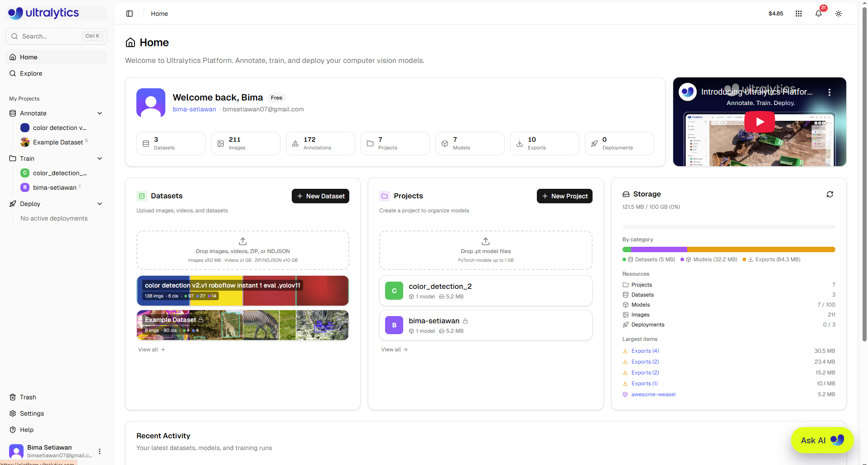
Task: Create a New Dataset
Action: coord(320,196)
